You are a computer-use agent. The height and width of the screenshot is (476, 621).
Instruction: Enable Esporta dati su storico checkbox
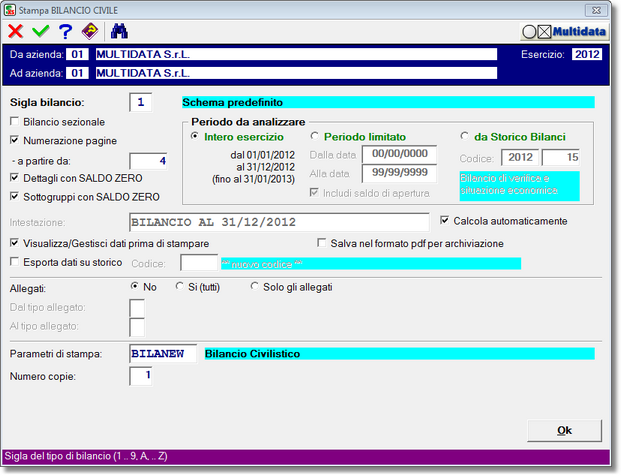point(14,261)
